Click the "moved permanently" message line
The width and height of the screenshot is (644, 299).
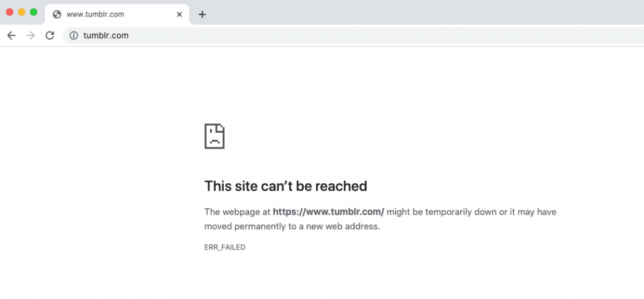(x=292, y=226)
